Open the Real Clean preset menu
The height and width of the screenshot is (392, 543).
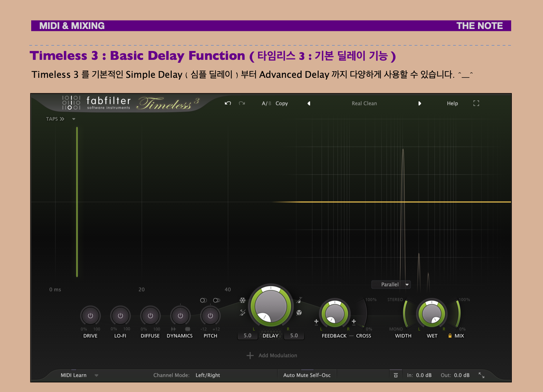tap(364, 104)
